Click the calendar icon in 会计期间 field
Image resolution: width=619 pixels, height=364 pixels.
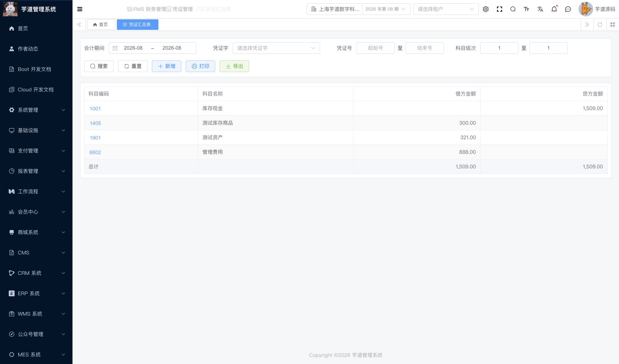point(115,48)
